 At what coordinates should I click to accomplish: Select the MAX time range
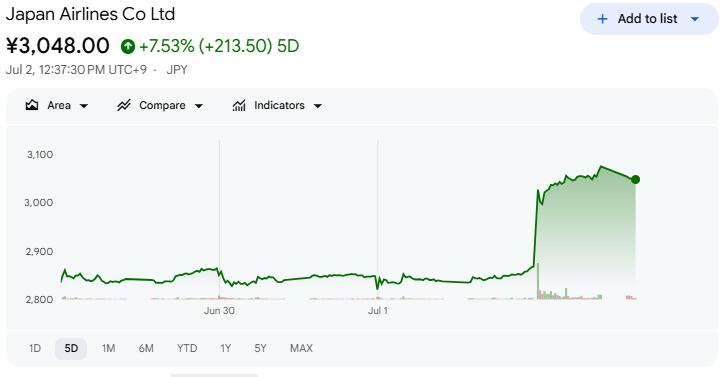pos(301,348)
